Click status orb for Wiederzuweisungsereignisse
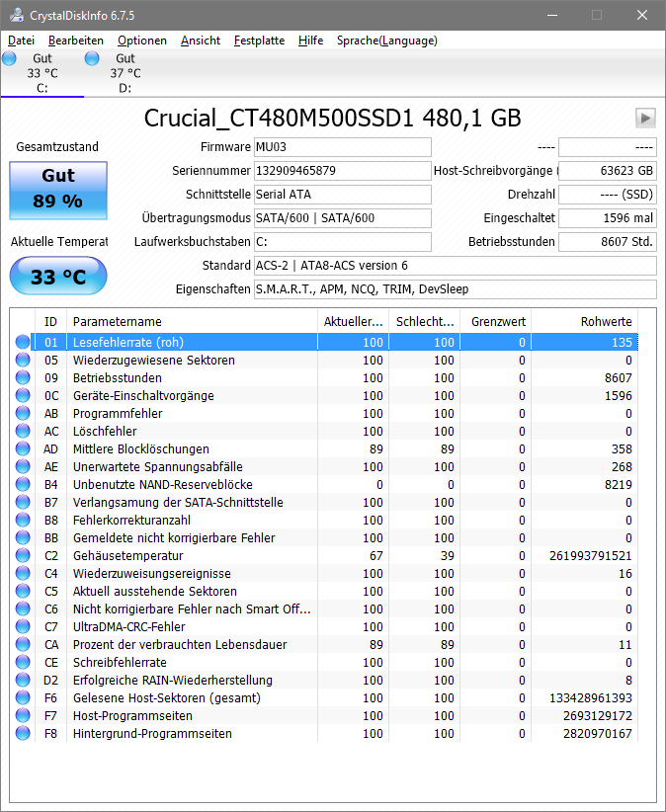The image size is (666, 812). [23, 573]
